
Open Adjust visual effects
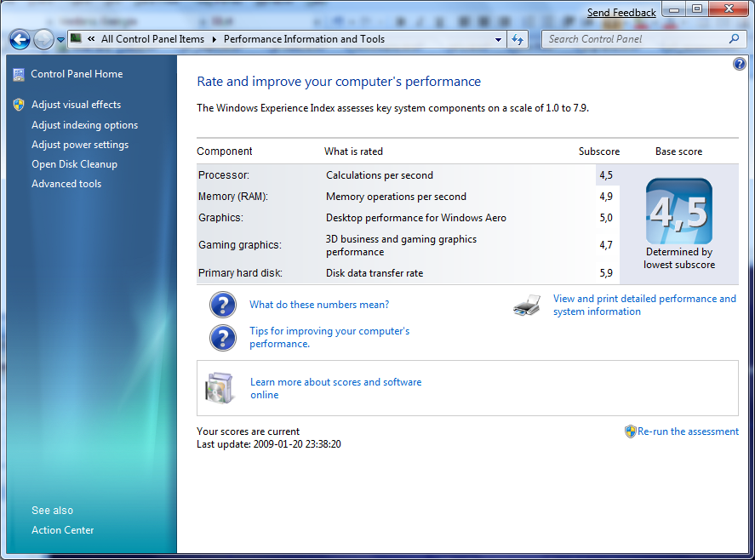[x=76, y=105]
